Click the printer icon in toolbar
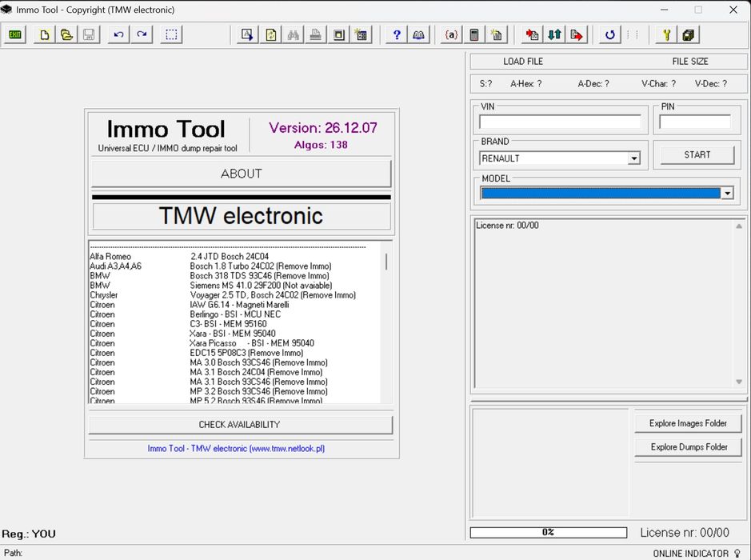The height and width of the screenshot is (560, 751). (316, 34)
